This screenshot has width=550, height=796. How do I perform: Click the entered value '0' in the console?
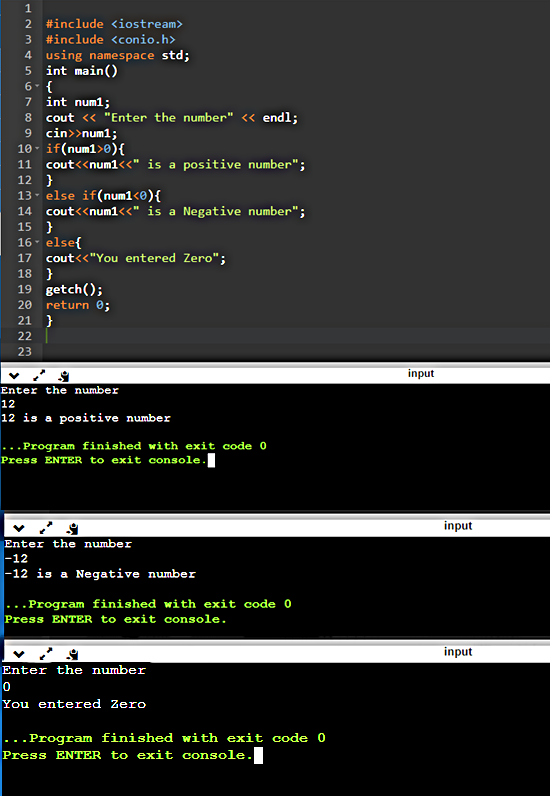click(x=6, y=687)
